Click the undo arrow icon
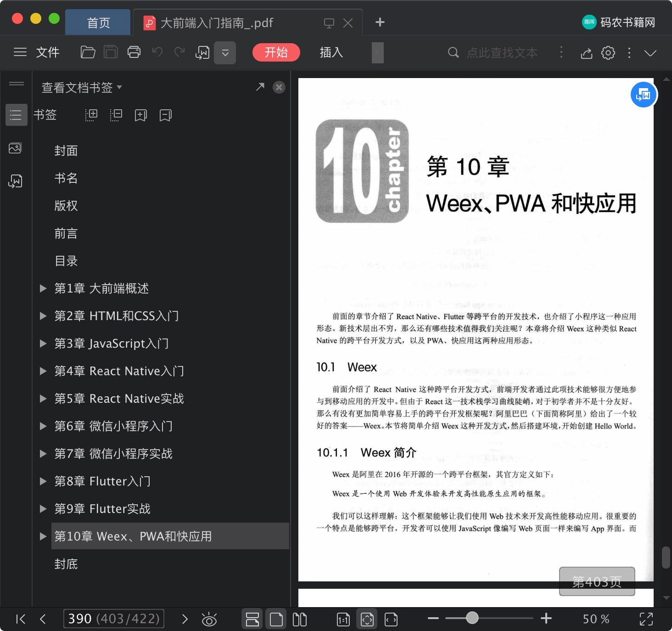Screen dimensions: 672x631 point(157,52)
